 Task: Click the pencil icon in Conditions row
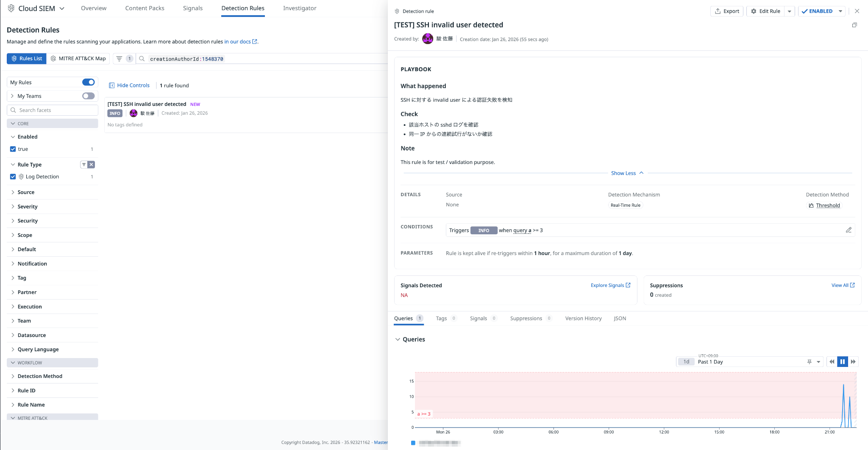click(849, 230)
